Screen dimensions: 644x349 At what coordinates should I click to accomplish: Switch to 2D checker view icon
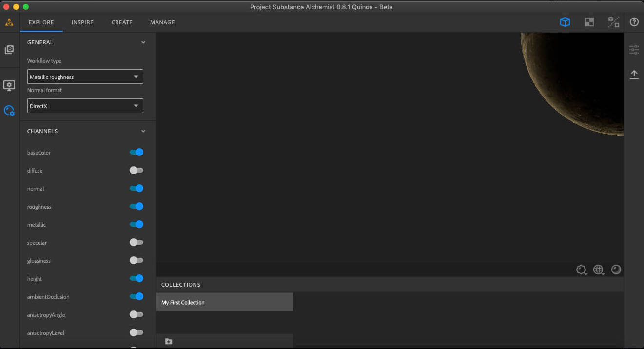tap(589, 22)
